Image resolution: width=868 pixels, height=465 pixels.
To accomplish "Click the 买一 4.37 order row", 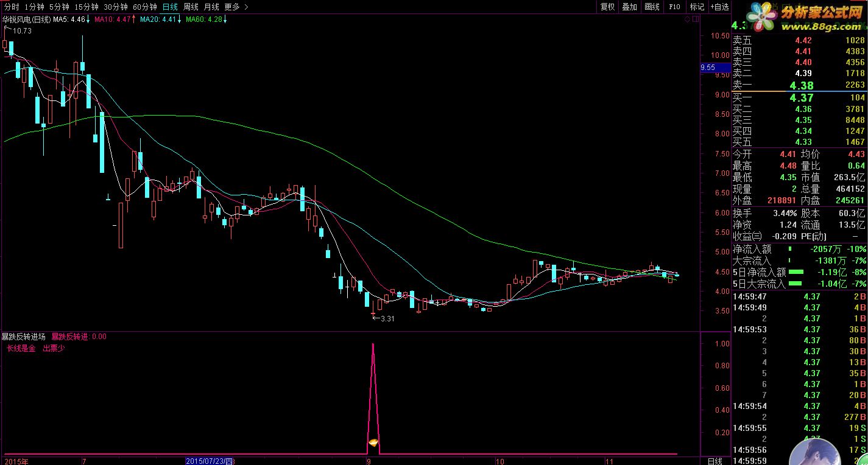I will click(x=799, y=97).
